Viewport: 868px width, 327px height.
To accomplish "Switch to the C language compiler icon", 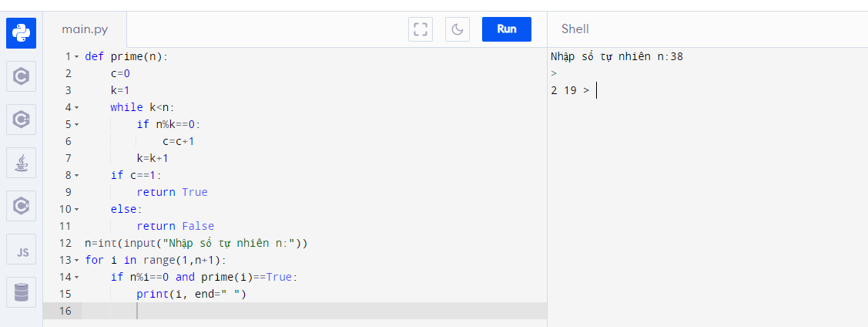I will (22, 76).
